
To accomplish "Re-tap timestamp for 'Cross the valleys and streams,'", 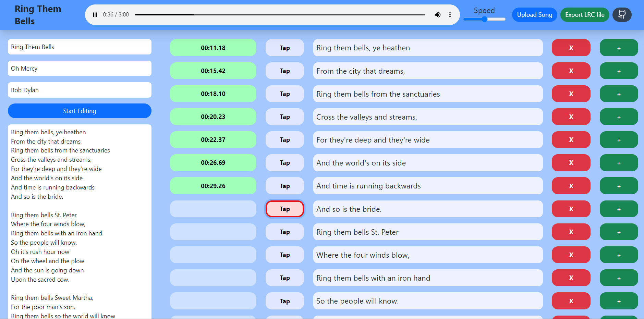I will point(285,116).
